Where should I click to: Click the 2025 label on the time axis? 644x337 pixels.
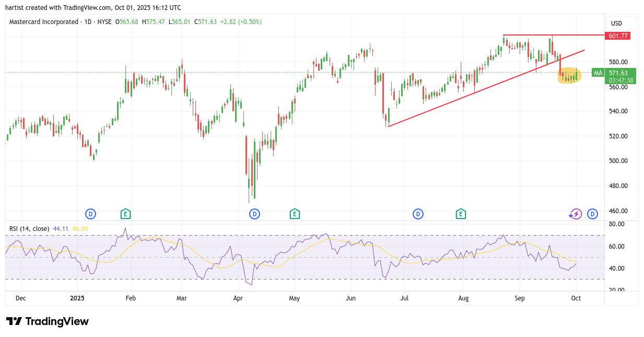coord(77,298)
